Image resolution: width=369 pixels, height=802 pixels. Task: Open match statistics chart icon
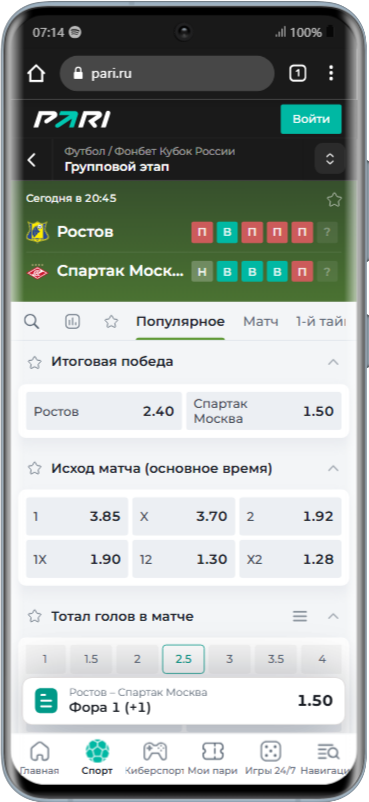click(x=72, y=322)
